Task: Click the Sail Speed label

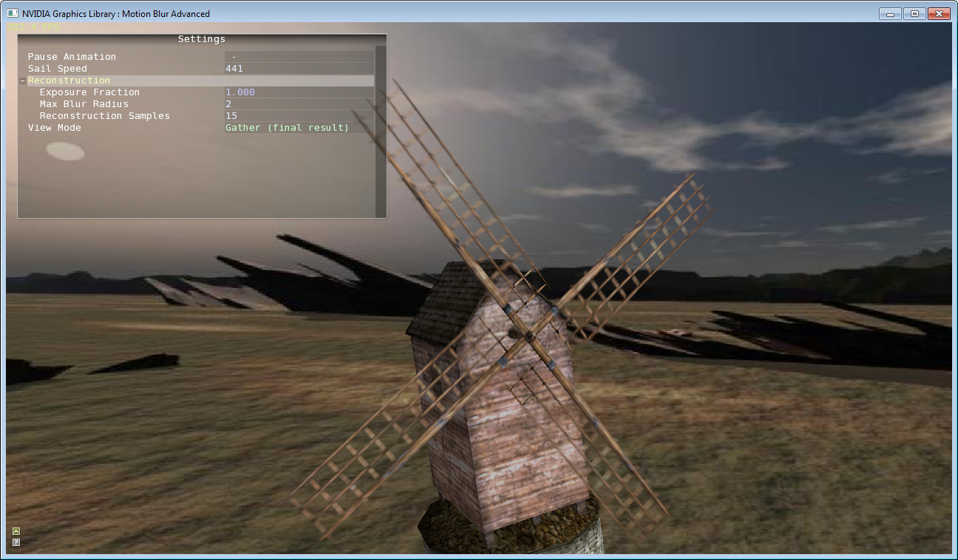Action: point(56,68)
